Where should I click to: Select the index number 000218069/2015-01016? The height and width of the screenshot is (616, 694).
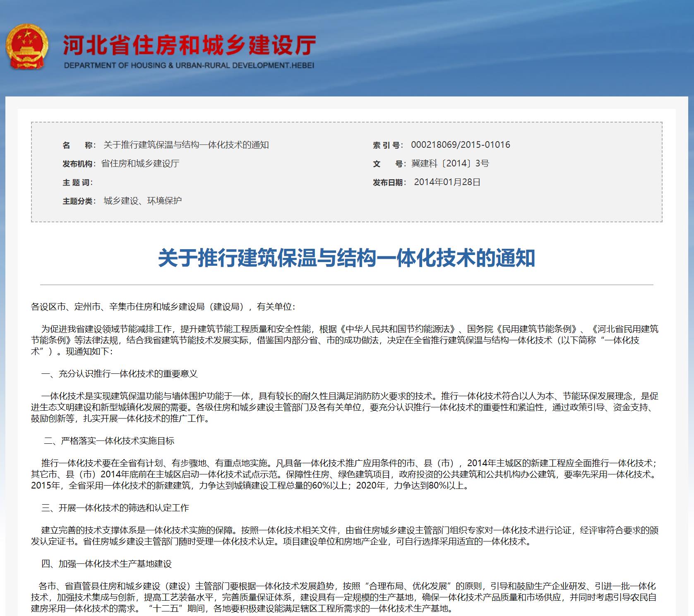460,145
